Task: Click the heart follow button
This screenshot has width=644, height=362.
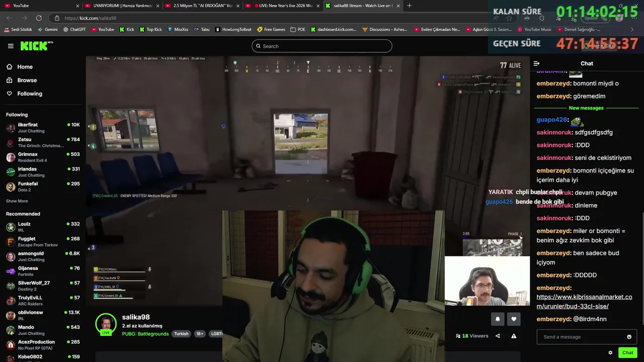Action: coord(514,319)
